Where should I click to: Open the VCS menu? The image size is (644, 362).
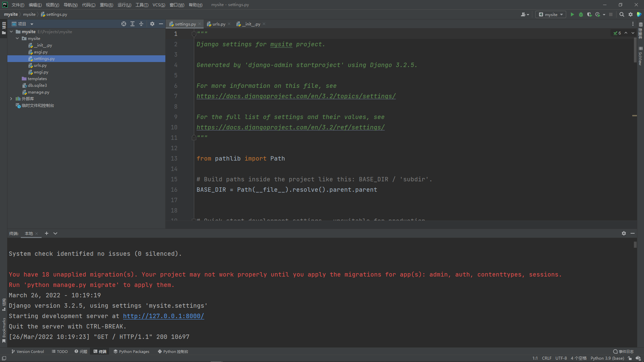tap(159, 5)
